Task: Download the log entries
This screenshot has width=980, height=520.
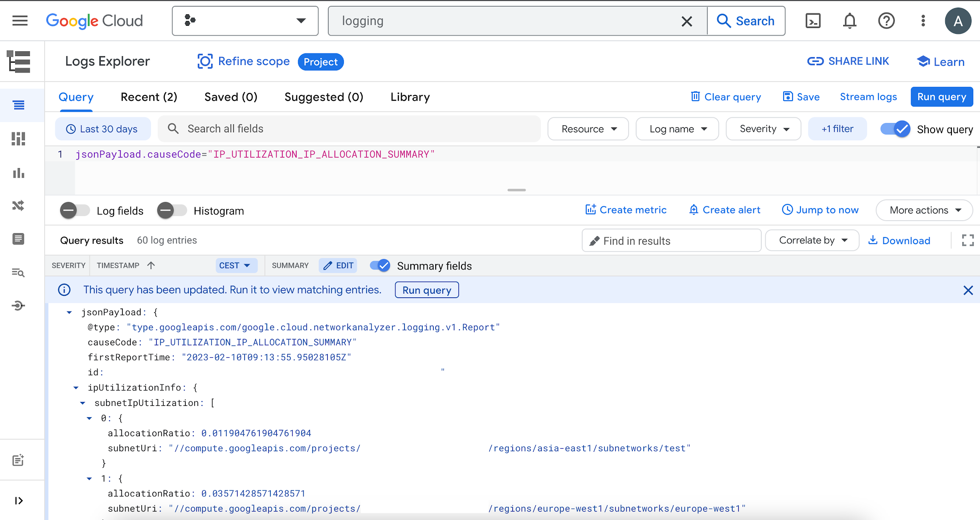Action: pyautogui.click(x=899, y=241)
